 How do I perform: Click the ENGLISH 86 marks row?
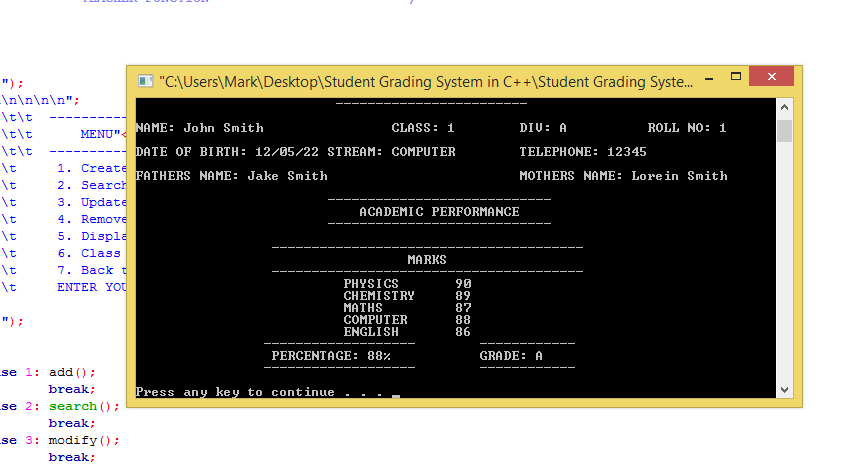[x=407, y=332]
